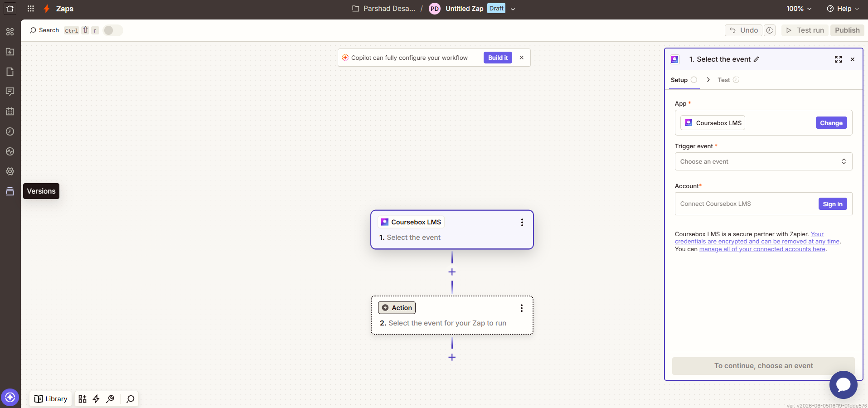The image size is (868, 408).
Task: Click the Untitled Zap title
Action: [464, 9]
